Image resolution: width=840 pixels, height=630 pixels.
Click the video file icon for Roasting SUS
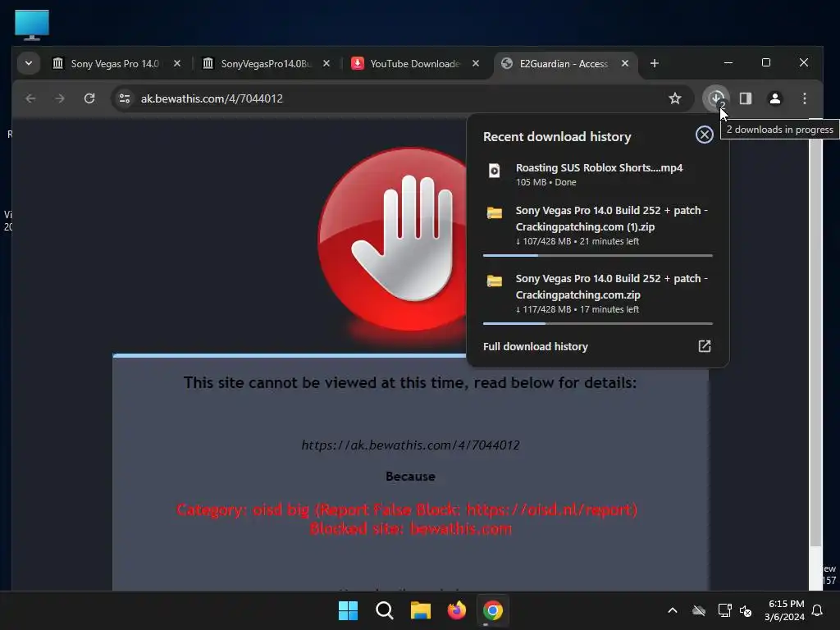(x=494, y=171)
